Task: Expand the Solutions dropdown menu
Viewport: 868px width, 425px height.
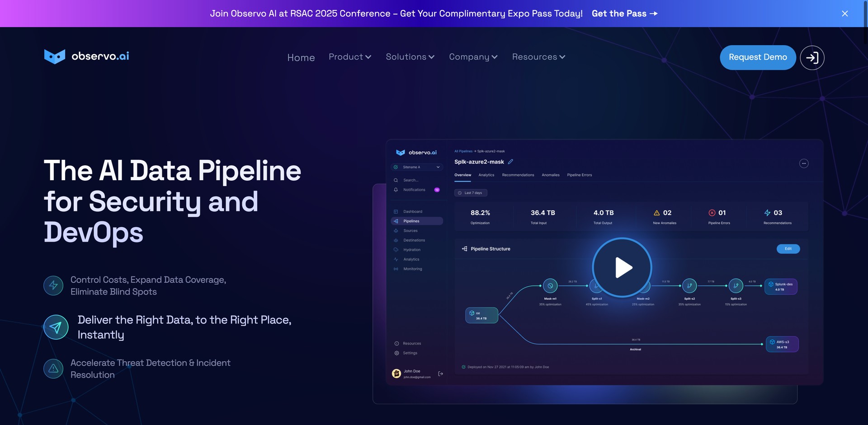Action: (x=410, y=57)
